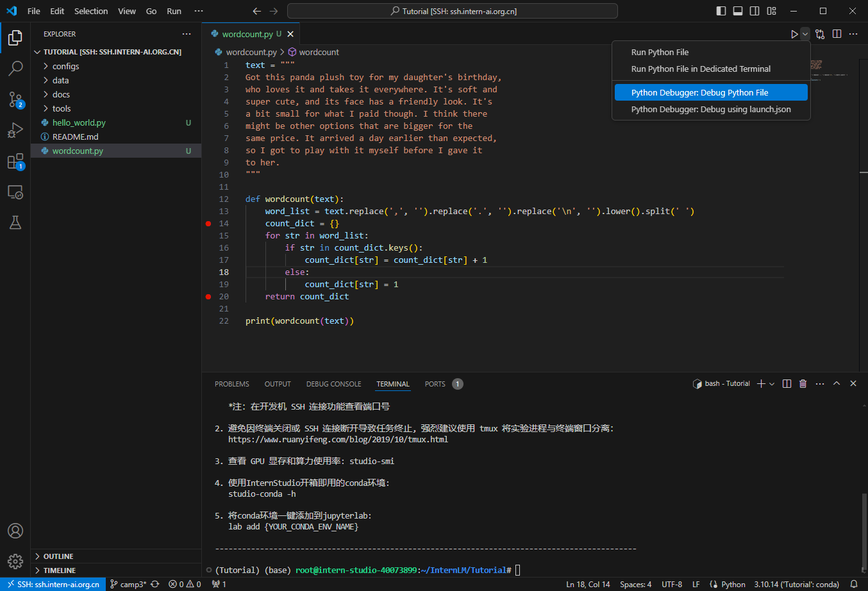Switch to the PORTS panel tab
This screenshot has width=868, height=591.
(444, 384)
